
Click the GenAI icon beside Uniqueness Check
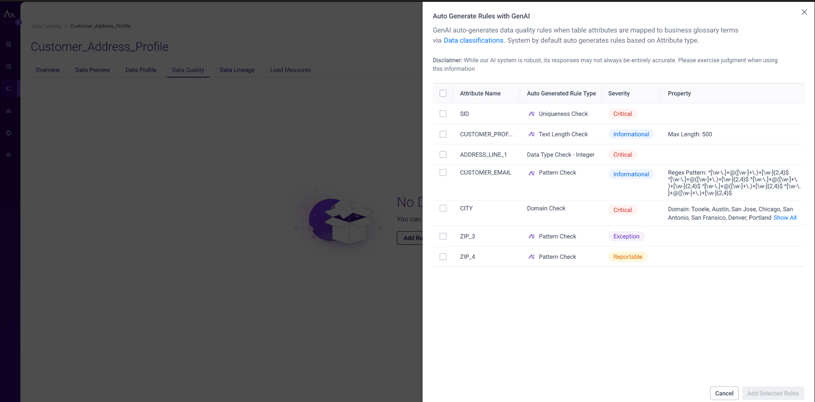pos(531,114)
